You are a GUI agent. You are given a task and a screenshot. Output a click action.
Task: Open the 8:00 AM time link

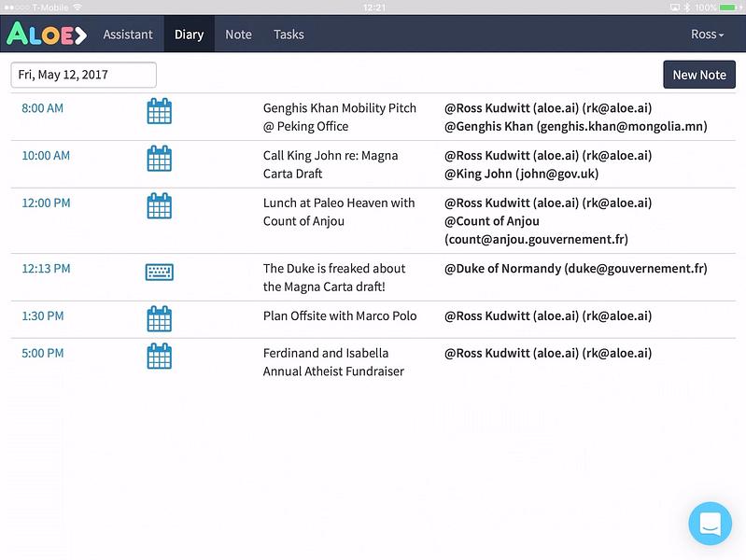(42, 108)
